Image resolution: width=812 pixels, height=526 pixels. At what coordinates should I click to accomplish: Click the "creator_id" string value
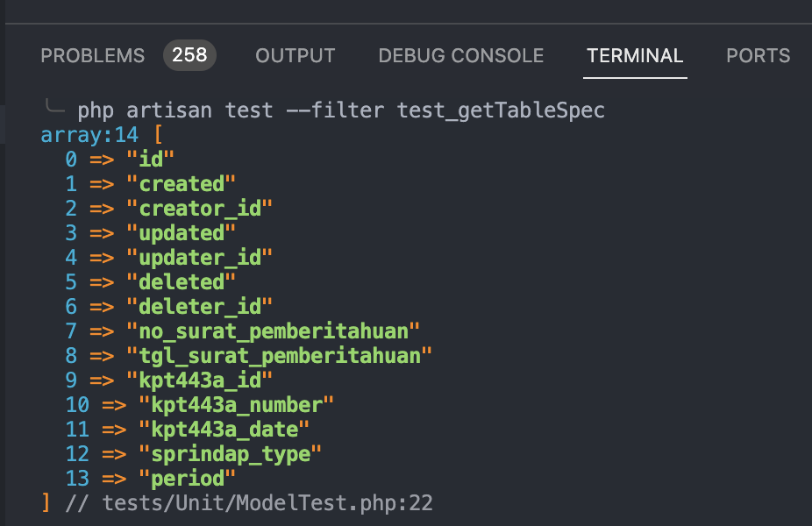point(201,209)
